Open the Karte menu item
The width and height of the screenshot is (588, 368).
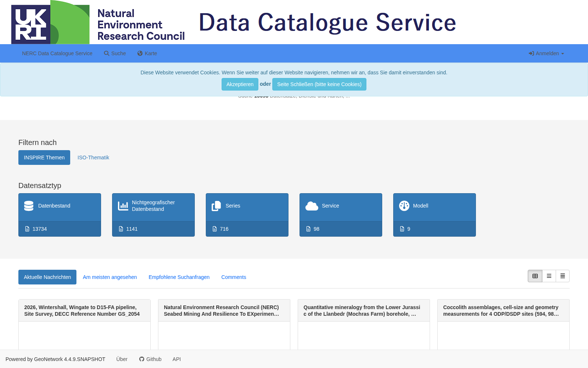(x=147, y=53)
